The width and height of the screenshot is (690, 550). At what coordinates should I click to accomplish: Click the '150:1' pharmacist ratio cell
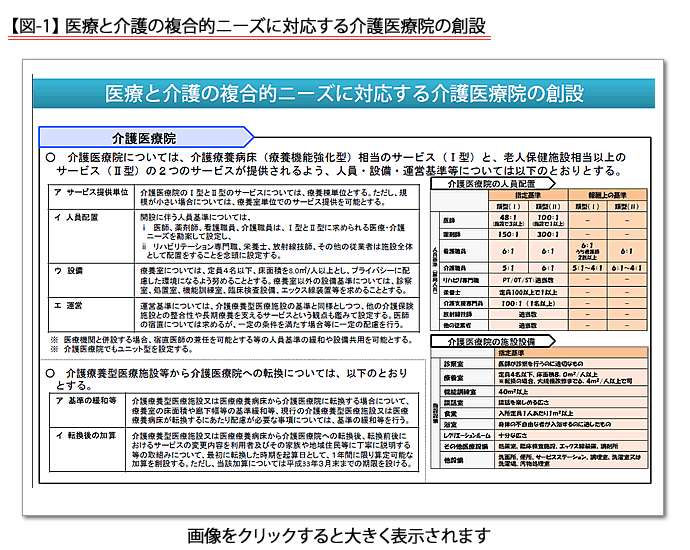point(508,234)
